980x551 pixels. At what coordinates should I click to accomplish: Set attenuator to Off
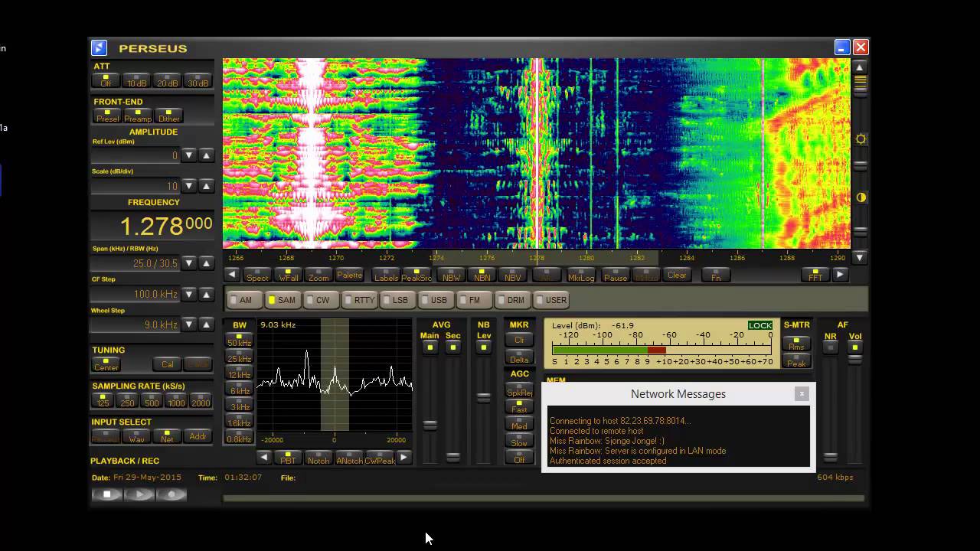[x=106, y=80]
